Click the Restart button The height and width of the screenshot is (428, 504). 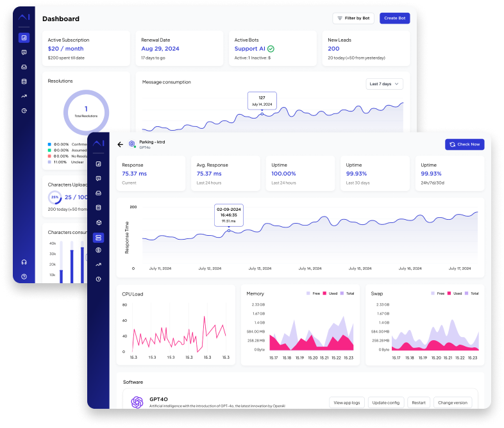coord(419,402)
